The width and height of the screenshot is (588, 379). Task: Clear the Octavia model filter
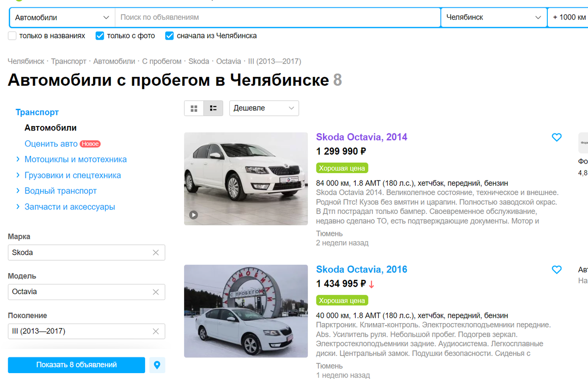tap(156, 292)
